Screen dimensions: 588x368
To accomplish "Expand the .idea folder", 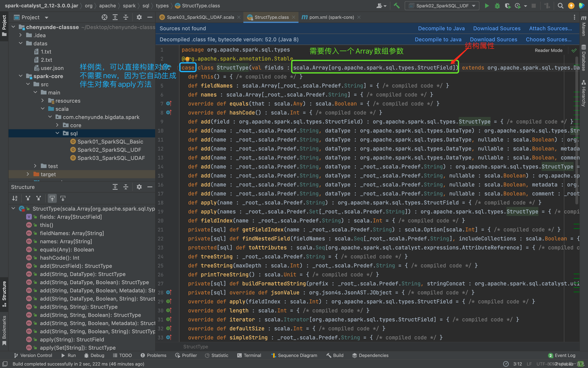I will click(21, 35).
